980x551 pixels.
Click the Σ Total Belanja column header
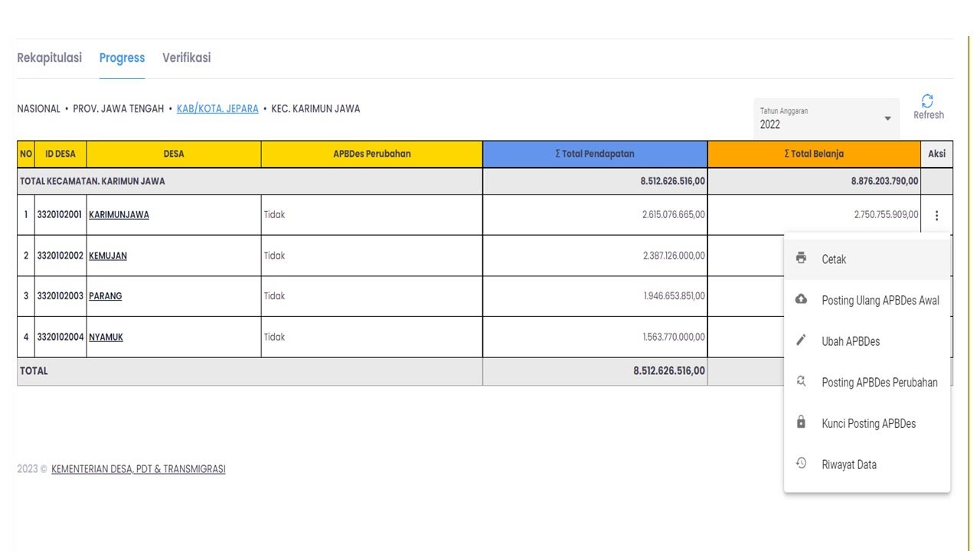click(814, 154)
